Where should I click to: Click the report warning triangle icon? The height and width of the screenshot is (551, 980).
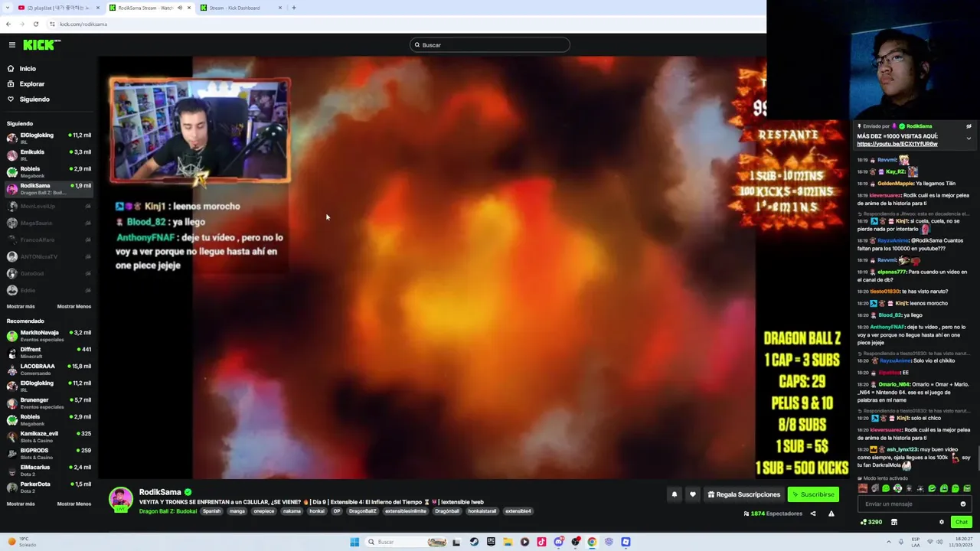tap(831, 514)
